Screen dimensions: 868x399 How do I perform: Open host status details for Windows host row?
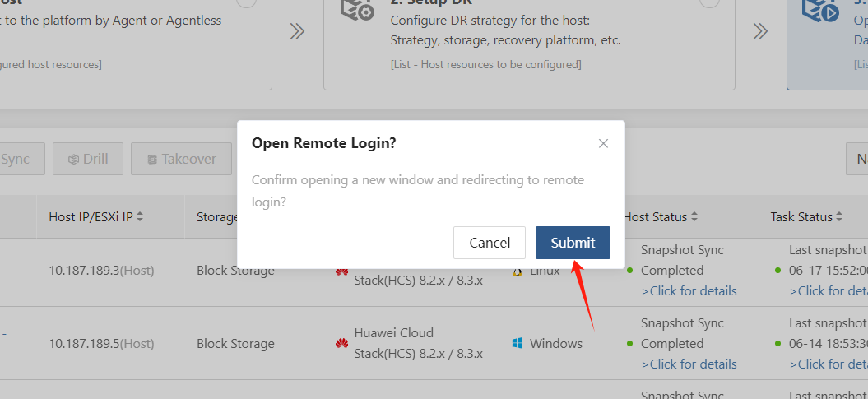(689, 364)
